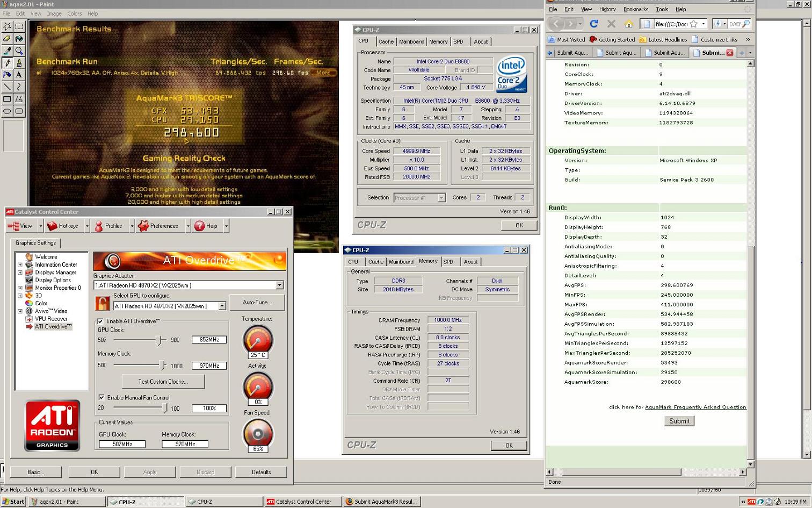Click the Submit button on the web page

click(679, 421)
